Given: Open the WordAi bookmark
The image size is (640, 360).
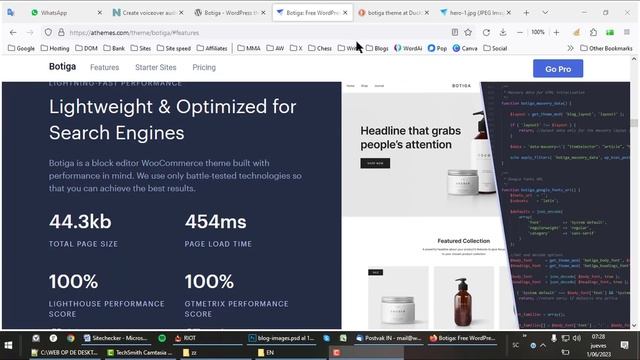Looking at the screenshot, I should (x=408, y=48).
